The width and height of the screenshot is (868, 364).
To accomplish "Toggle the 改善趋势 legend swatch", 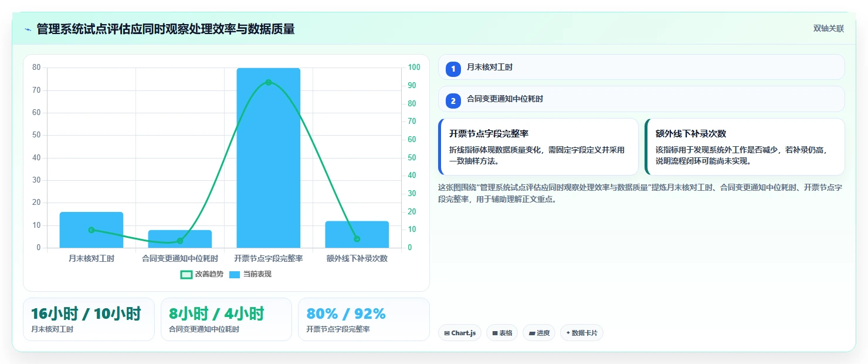I will 186,274.
